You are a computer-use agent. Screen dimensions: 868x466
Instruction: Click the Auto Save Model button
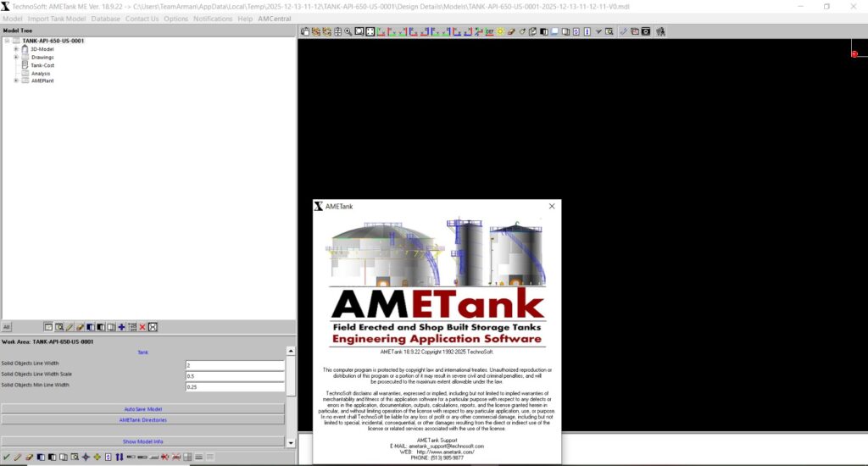pyautogui.click(x=142, y=409)
